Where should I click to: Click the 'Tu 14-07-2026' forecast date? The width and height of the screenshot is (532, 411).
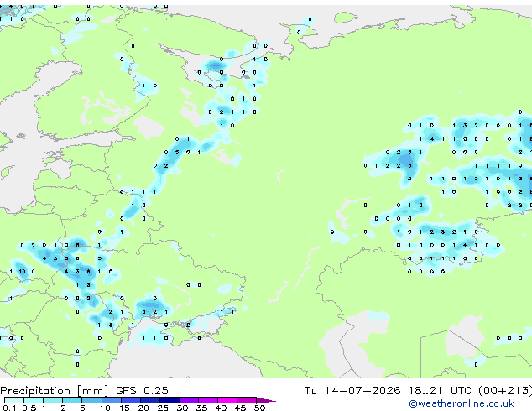point(352,391)
